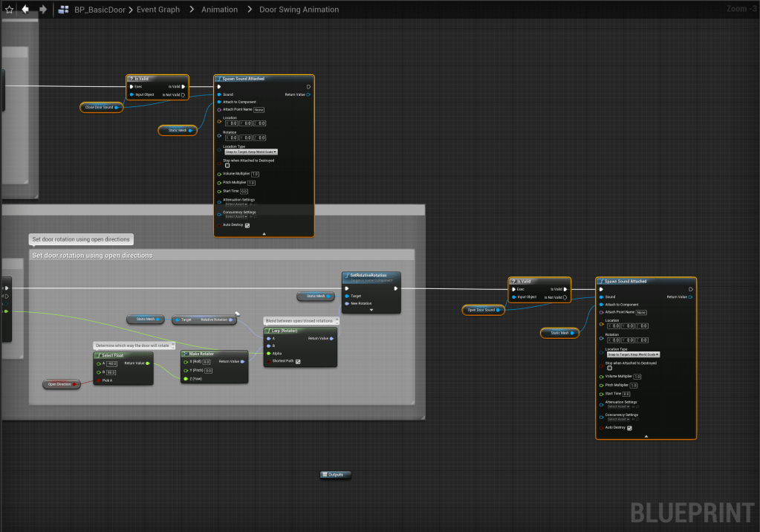Navigate forward with the right arrow icon
760x532 pixels.
43,10
